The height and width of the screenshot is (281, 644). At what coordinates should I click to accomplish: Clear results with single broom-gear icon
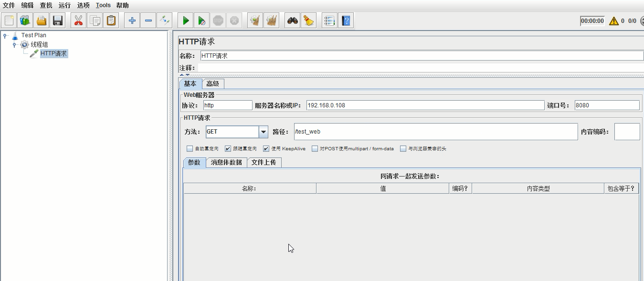click(255, 21)
